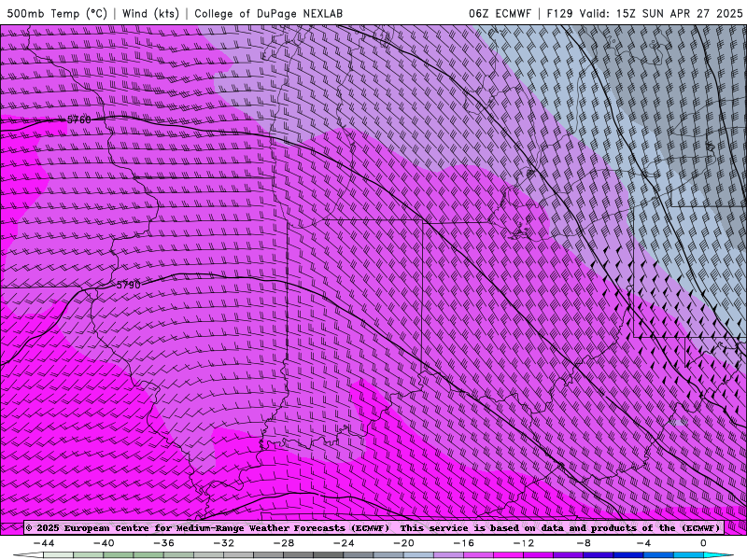
Task: Click the 5790 height contour label
Action: coord(129,286)
